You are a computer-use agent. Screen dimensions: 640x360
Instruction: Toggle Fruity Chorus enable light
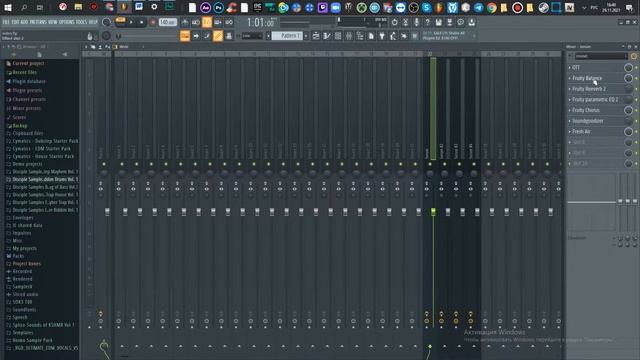pos(636,110)
